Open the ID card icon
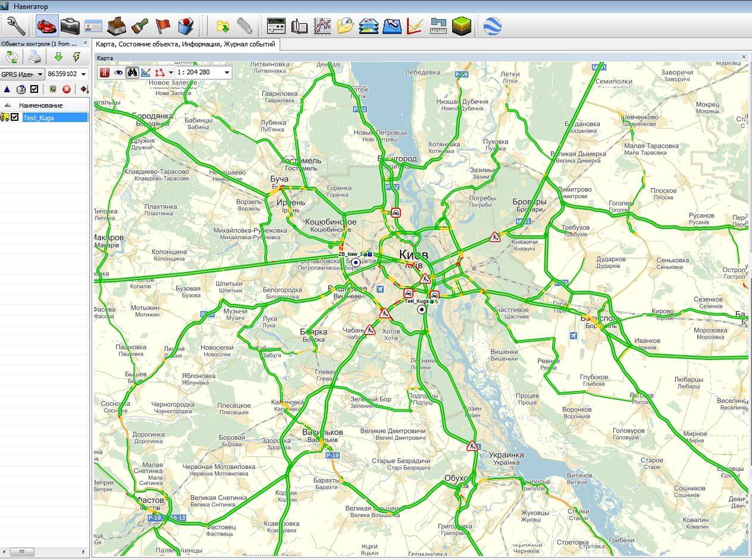The image size is (752, 560). coord(93,26)
